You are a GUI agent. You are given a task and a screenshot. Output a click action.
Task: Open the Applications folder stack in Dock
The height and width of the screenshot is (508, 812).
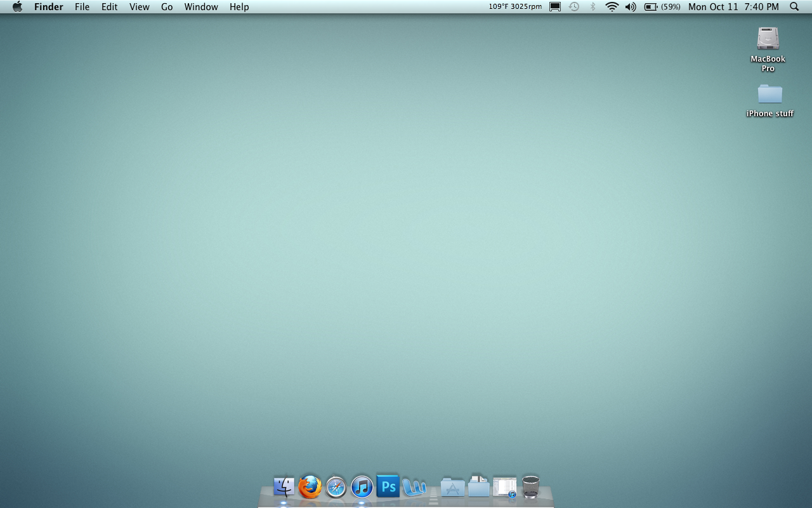click(x=452, y=488)
